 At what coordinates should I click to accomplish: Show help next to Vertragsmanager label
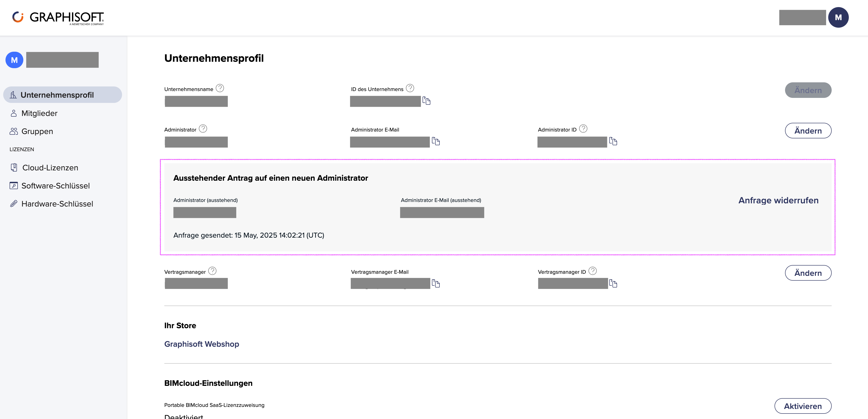[x=212, y=271]
